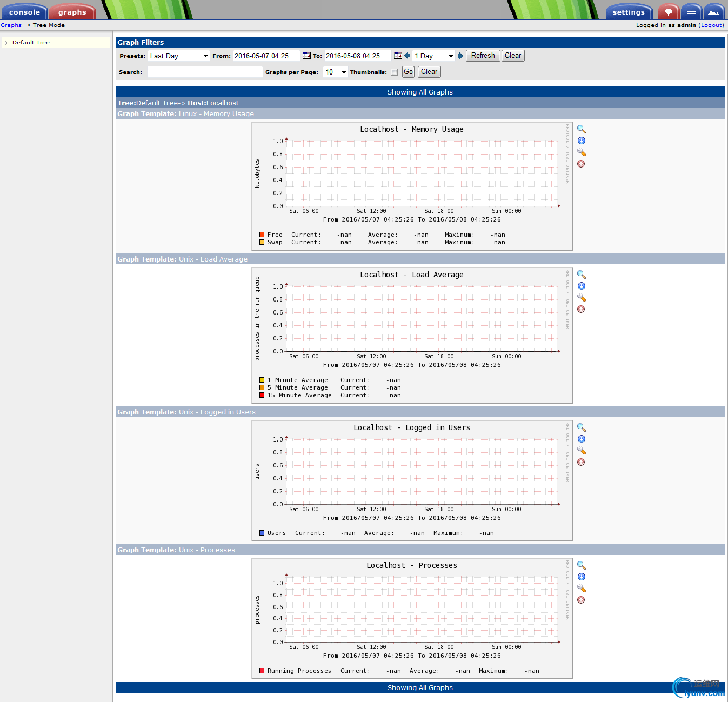The height and width of the screenshot is (702, 728).
Task: Click 'Graph Template: Unix - Processes' heading
Action: [176, 550]
